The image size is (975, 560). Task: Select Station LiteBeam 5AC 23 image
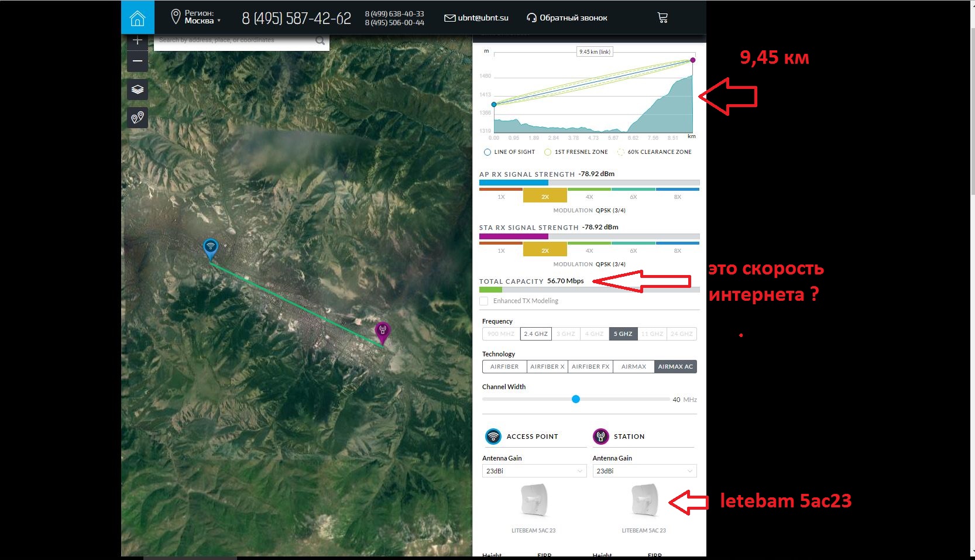(x=644, y=501)
